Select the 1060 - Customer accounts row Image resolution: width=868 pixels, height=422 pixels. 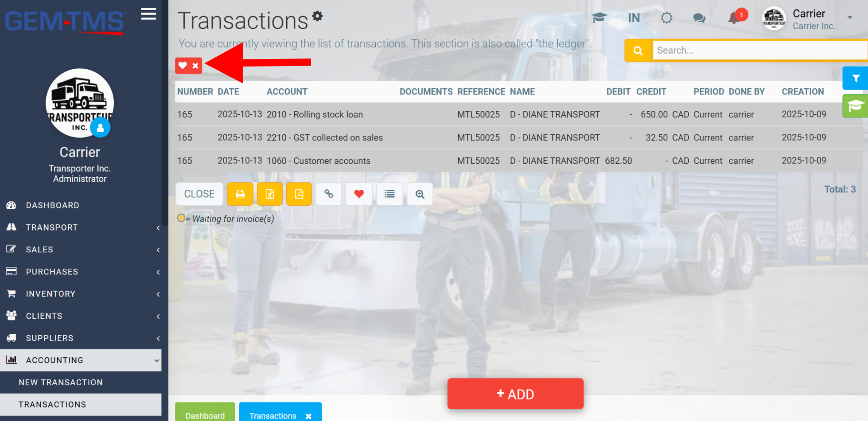pyautogui.click(x=518, y=160)
